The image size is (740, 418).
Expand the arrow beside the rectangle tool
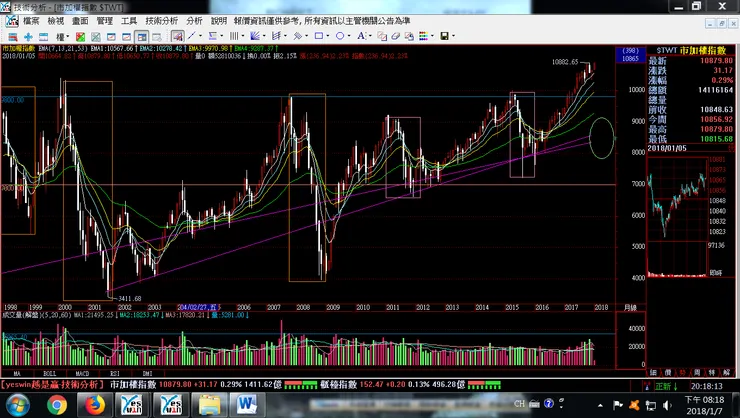coord(328,36)
